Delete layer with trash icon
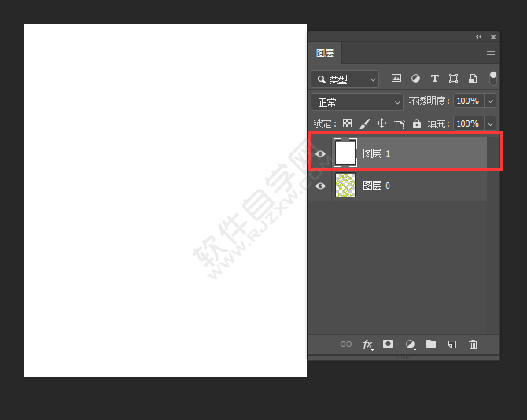 click(x=473, y=344)
